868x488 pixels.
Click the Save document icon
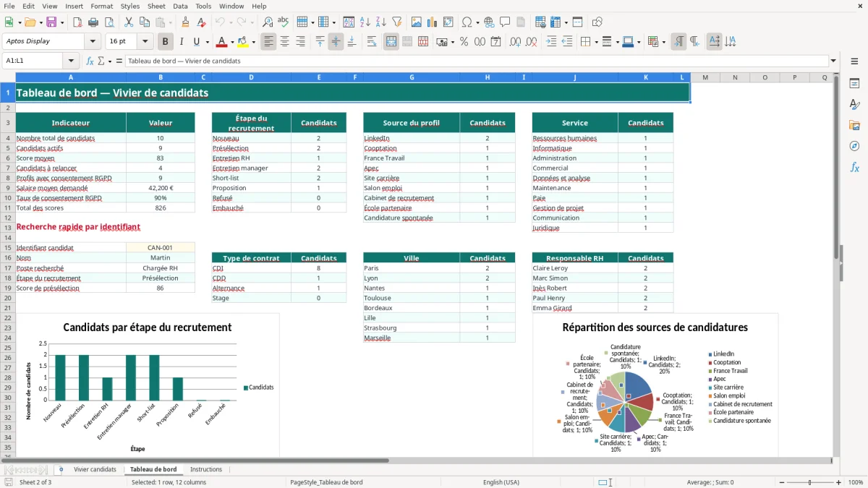[51, 22]
